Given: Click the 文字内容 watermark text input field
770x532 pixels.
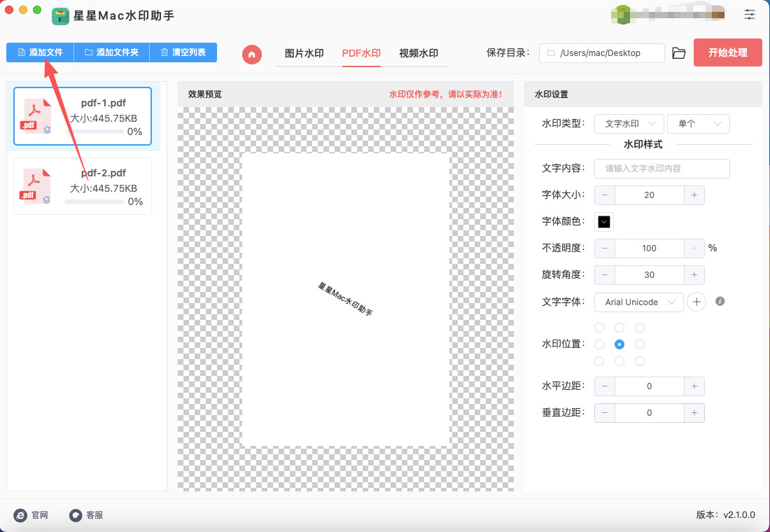Looking at the screenshot, I should point(661,169).
